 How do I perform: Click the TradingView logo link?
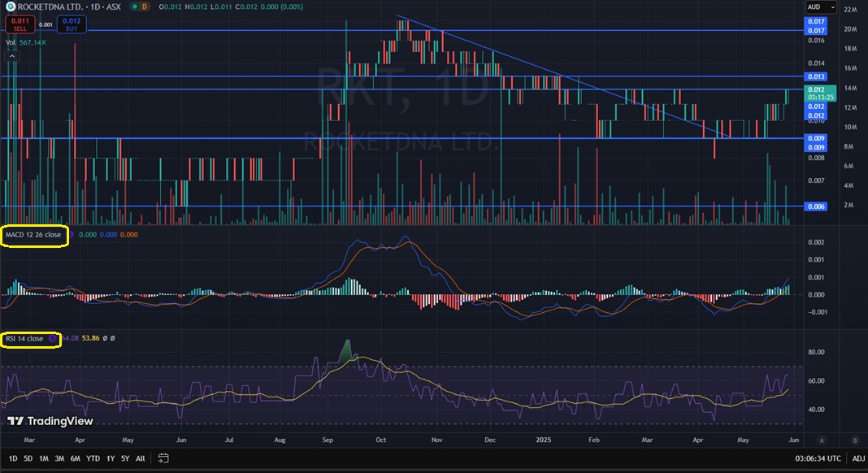[x=50, y=421]
